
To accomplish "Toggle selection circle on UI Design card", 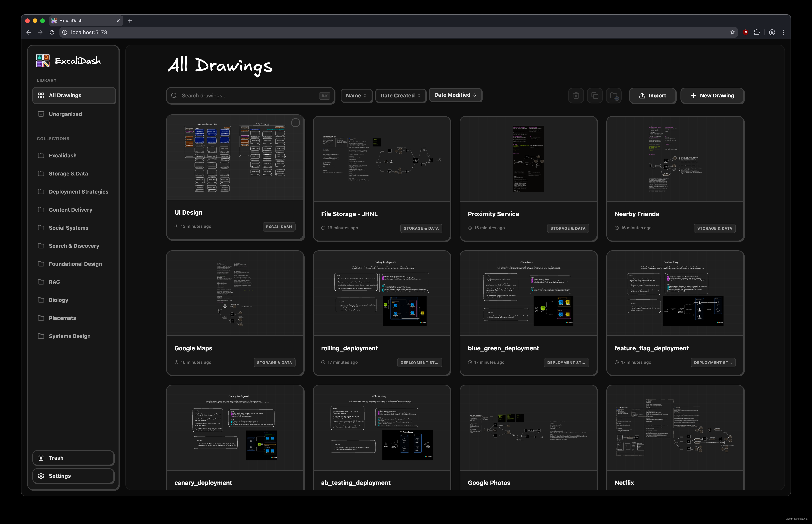I will pyautogui.click(x=295, y=123).
